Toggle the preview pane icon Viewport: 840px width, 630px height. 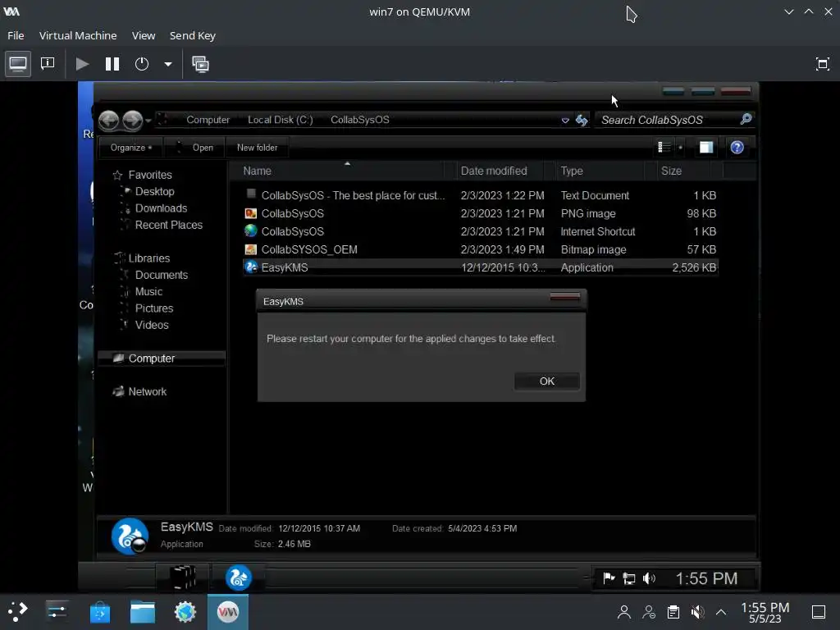coord(706,148)
